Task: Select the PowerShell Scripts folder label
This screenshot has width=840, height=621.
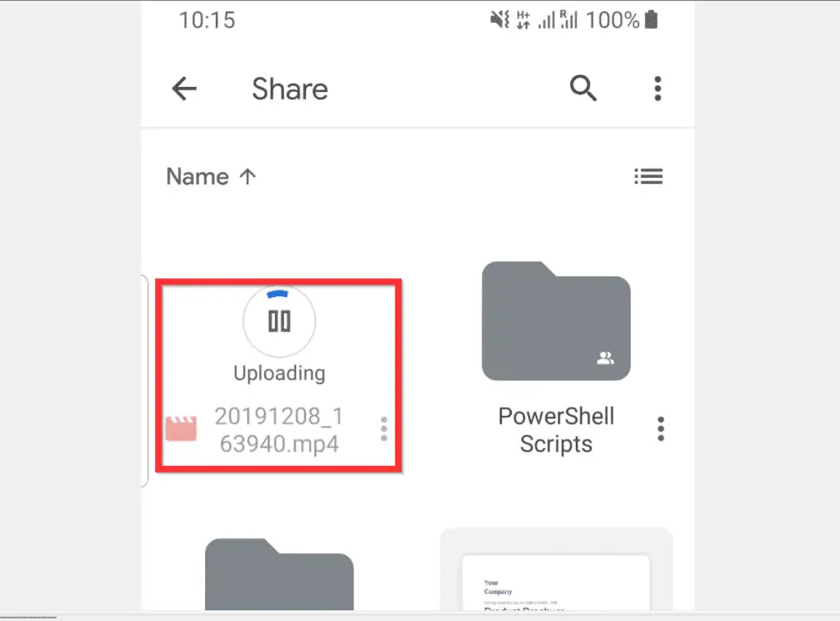Action: (556, 430)
